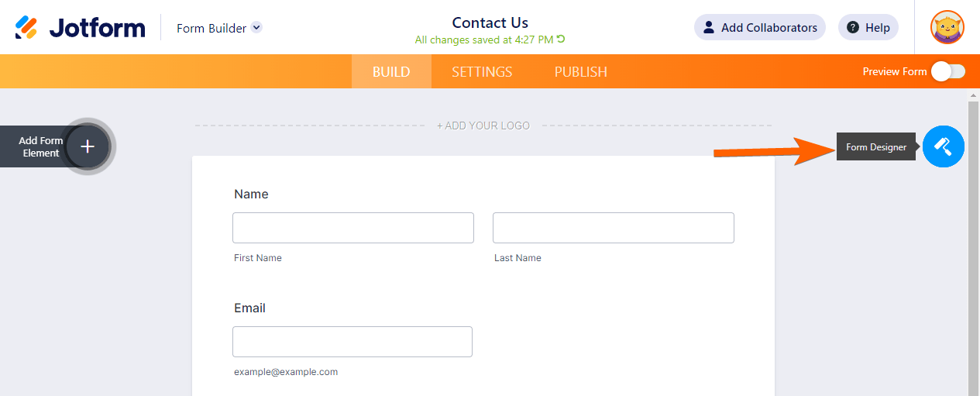Open the Form Designer paint roller icon
The width and height of the screenshot is (980, 396).
point(943,146)
